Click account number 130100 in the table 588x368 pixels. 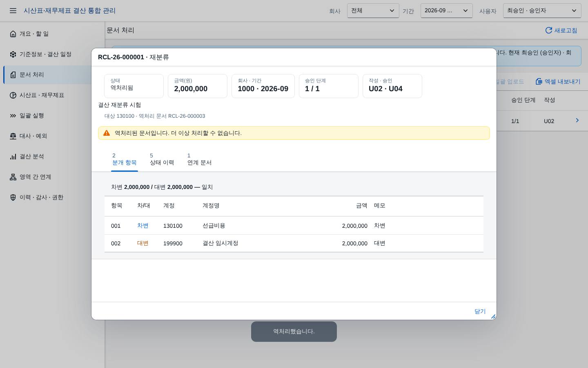(173, 226)
